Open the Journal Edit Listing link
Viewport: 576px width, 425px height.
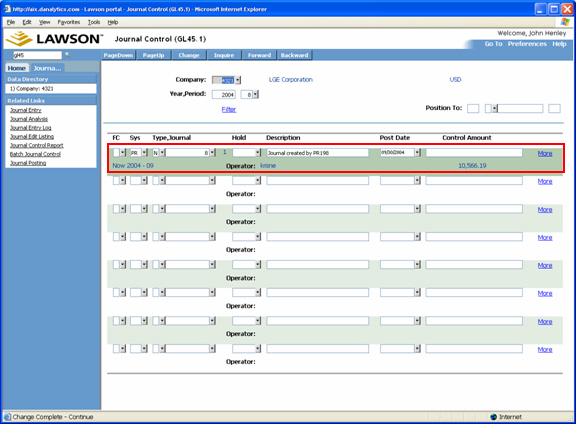[32, 137]
